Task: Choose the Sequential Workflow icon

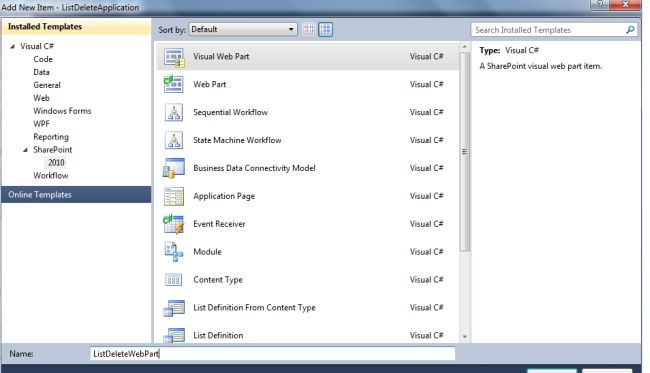Action: pyautogui.click(x=174, y=112)
